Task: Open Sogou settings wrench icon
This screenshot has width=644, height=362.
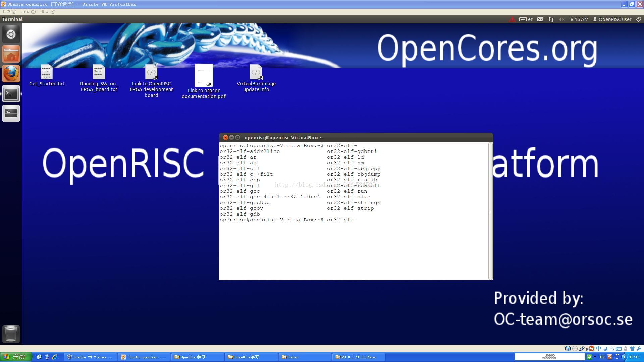Action: 639,349
